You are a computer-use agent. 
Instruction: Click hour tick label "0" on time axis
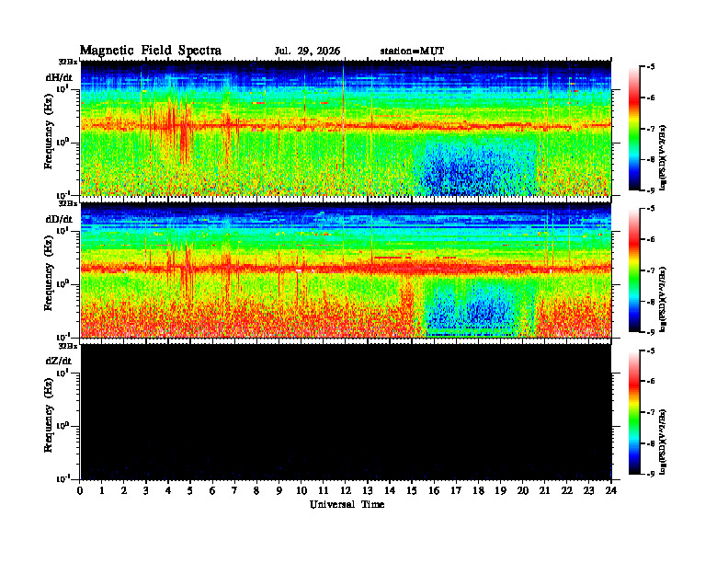(x=80, y=491)
